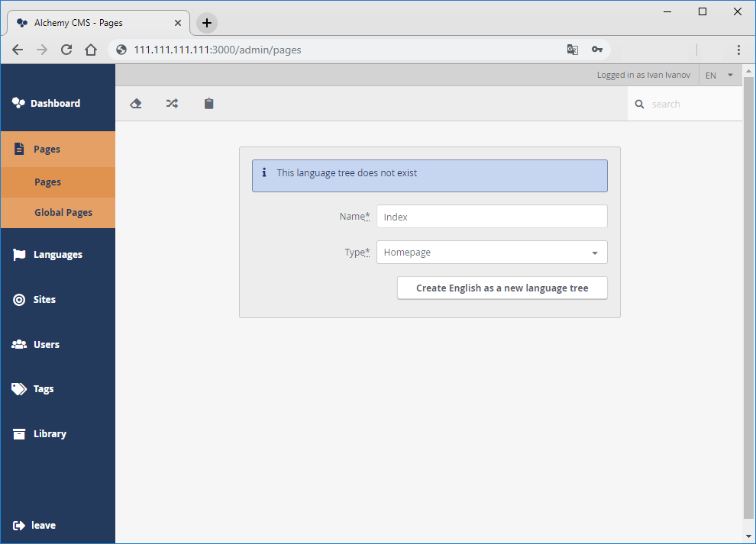Click leave to log out
Screen dimensions: 756x544
[x=43, y=526]
